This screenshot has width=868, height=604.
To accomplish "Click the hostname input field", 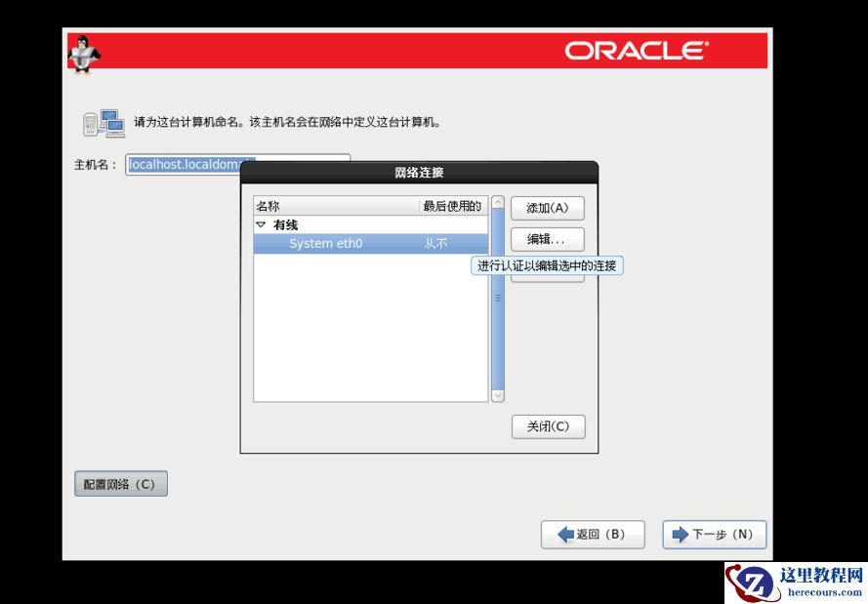I will 238,164.
